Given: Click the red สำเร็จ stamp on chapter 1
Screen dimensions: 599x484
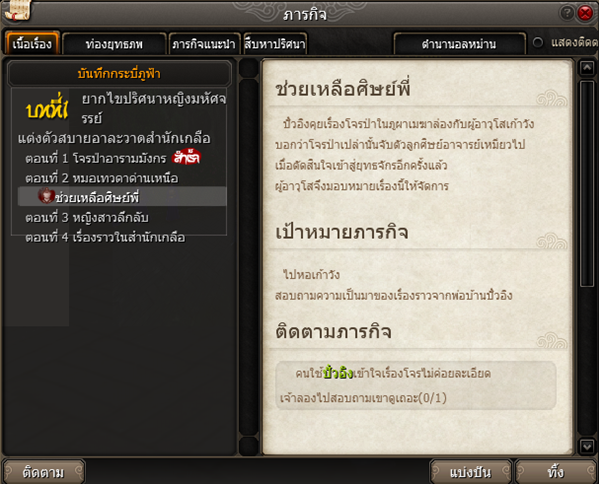Looking at the screenshot, I should click(x=186, y=157).
